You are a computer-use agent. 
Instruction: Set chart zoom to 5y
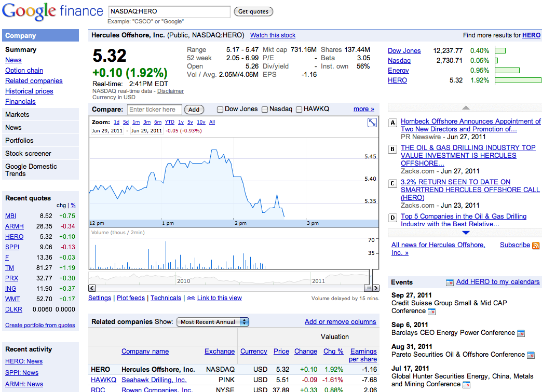tap(190, 122)
